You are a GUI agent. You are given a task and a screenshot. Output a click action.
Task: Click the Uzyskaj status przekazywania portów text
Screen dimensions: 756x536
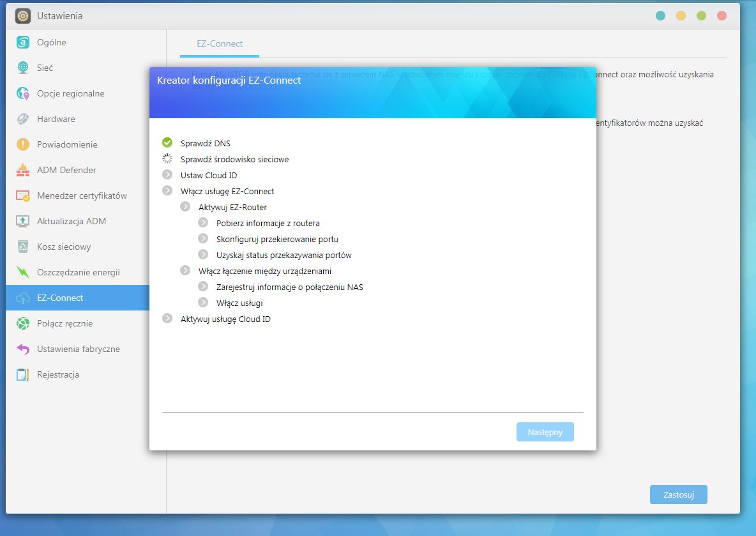tap(284, 255)
